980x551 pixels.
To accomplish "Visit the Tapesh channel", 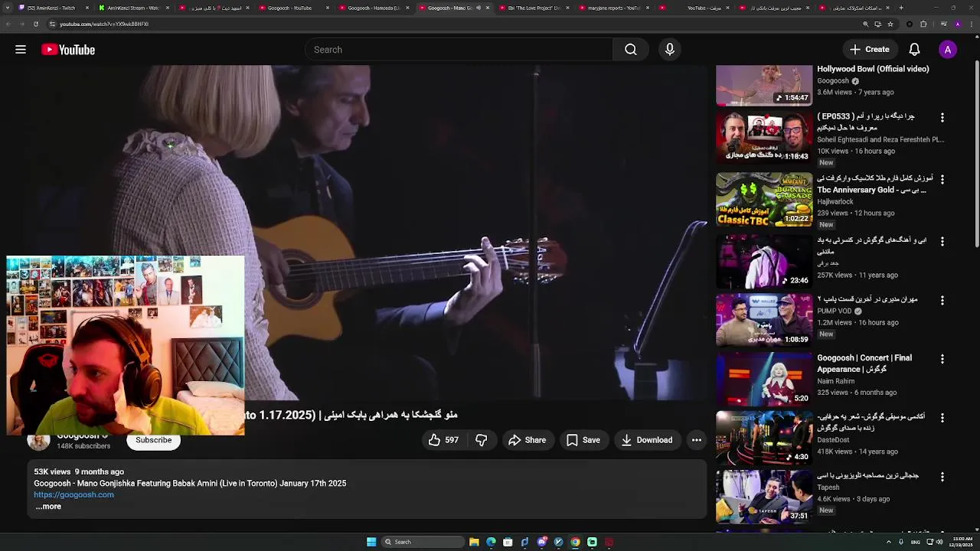I will (x=828, y=487).
